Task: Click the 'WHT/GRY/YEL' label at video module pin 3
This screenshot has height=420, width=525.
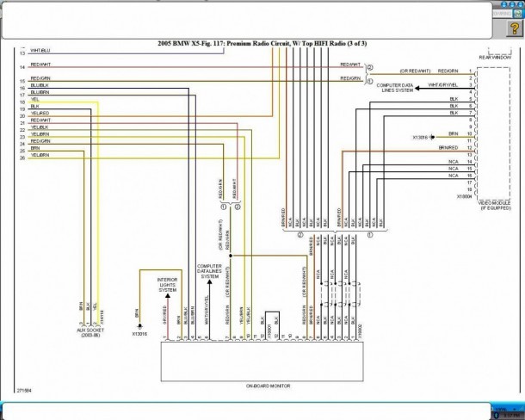Action: pos(442,85)
